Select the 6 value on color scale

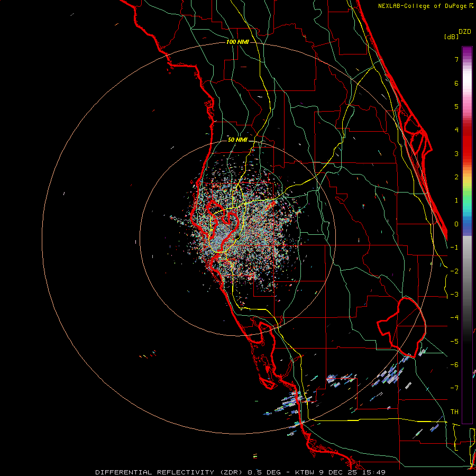point(456,83)
